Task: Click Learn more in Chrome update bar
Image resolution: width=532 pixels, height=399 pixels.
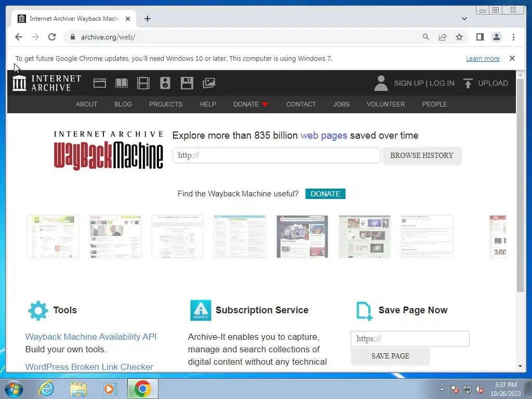Action: (483, 58)
